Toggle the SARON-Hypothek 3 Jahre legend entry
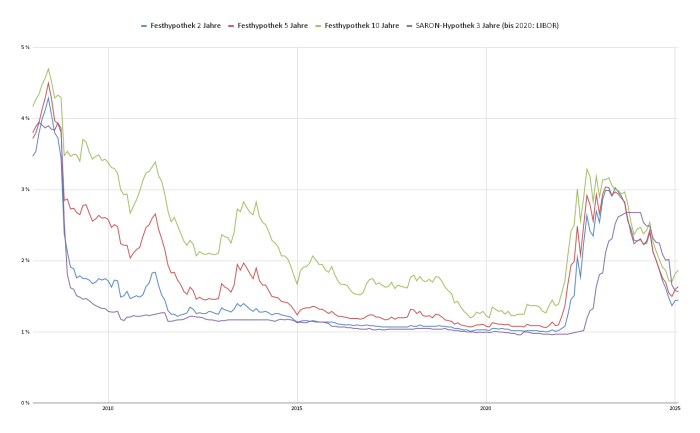 point(483,26)
